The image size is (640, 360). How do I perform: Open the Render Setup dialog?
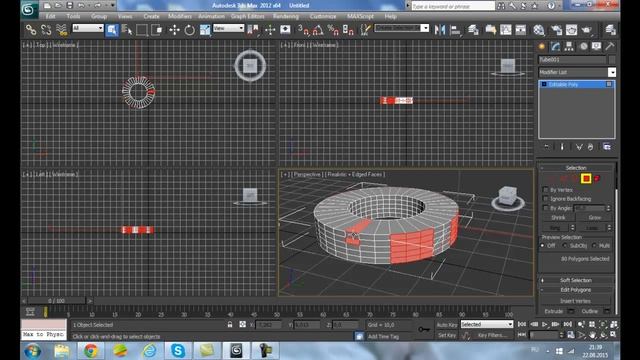click(x=556, y=30)
